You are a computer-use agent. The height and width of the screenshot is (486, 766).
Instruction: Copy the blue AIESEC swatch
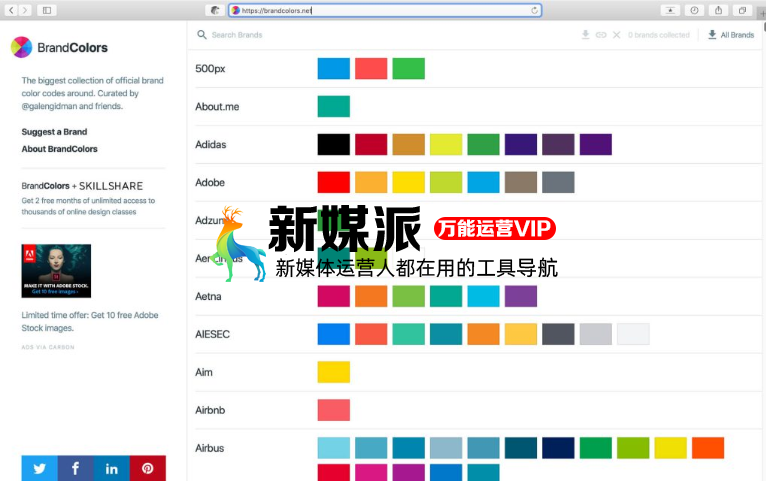point(334,335)
